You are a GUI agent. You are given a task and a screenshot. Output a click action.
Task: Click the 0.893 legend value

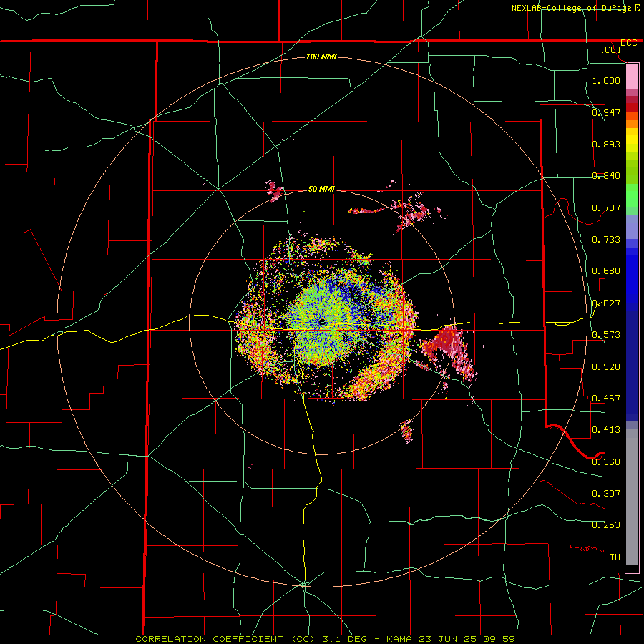[606, 144]
